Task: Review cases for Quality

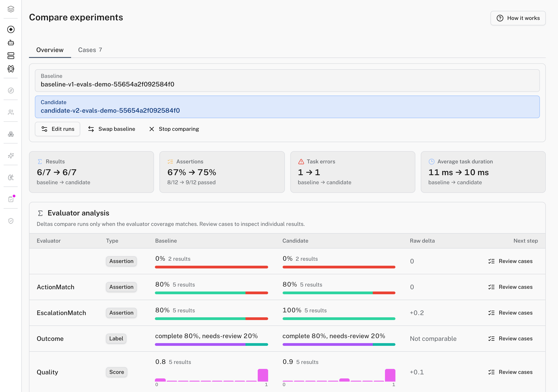Action: click(510, 372)
